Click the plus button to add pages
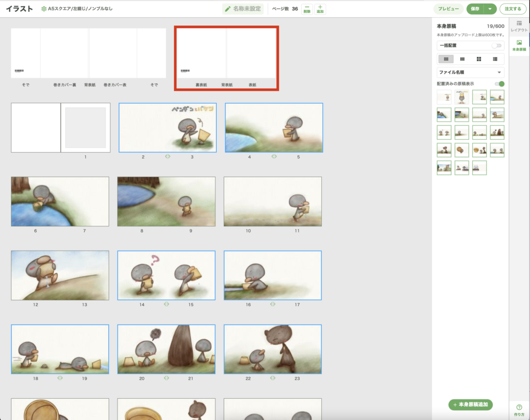The height and width of the screenshot is (420, 530). (320, 9)
